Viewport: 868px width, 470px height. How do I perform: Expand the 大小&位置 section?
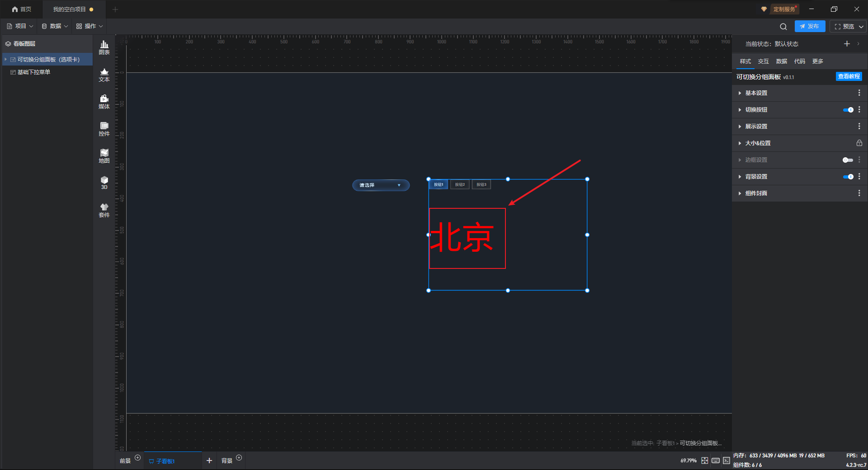pyautogui.click(x=758, y=143)
